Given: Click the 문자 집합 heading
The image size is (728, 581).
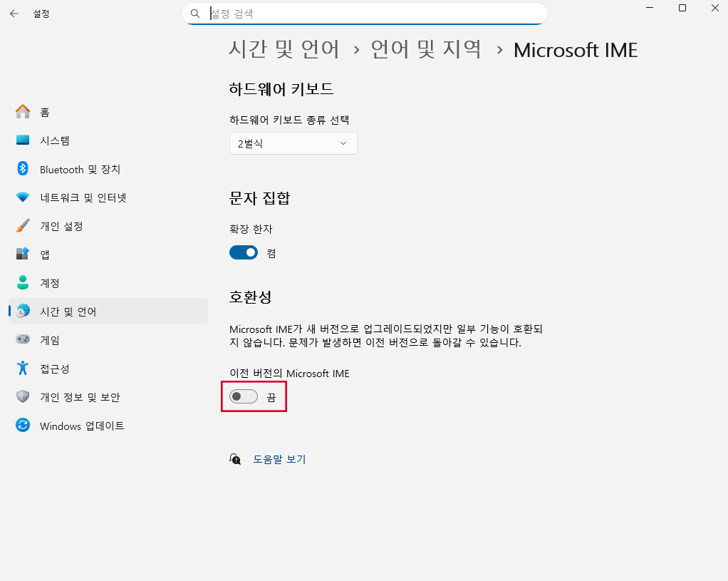Looking at the screenshot, I should [259, 198].
